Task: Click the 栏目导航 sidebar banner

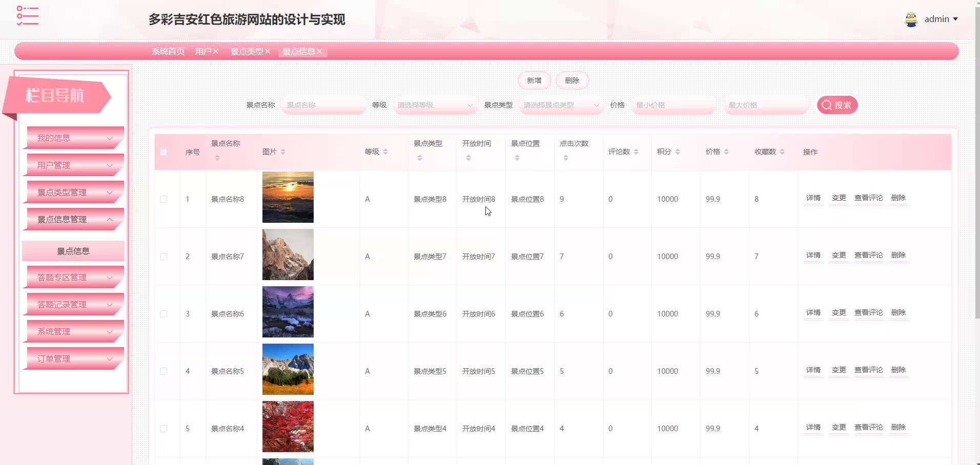Action: (56, 96)
